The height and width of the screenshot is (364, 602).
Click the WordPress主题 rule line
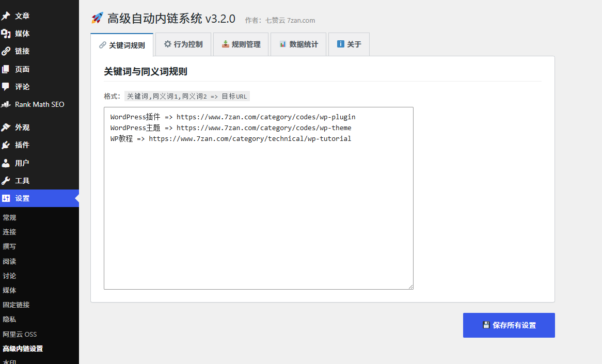point(231,128)
